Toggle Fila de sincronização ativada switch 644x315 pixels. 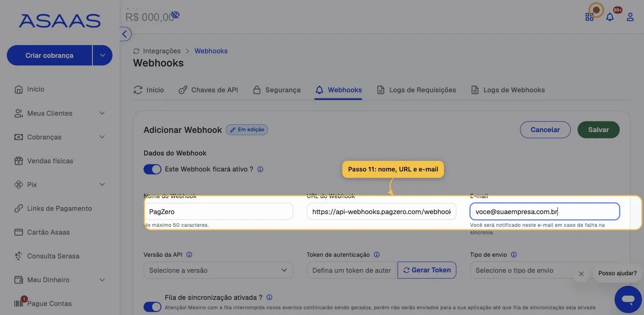152,307
